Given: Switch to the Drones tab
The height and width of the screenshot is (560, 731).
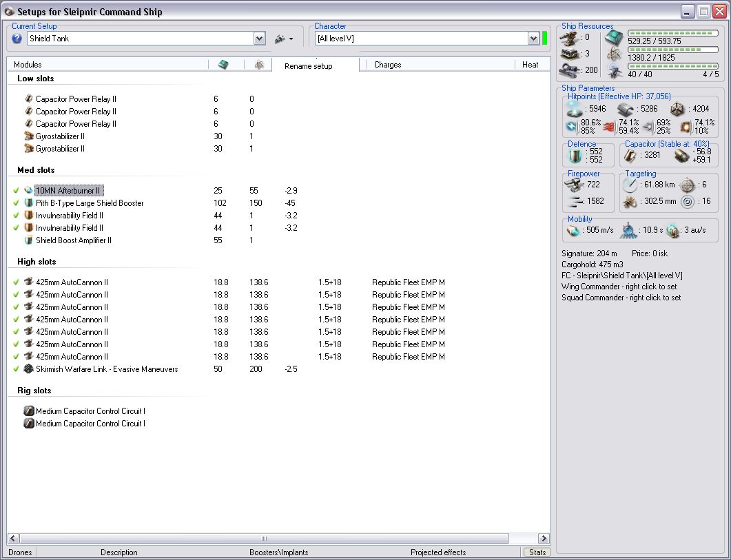Looking at the screenshot, I should pyautogui.click(x=20, y=552).
